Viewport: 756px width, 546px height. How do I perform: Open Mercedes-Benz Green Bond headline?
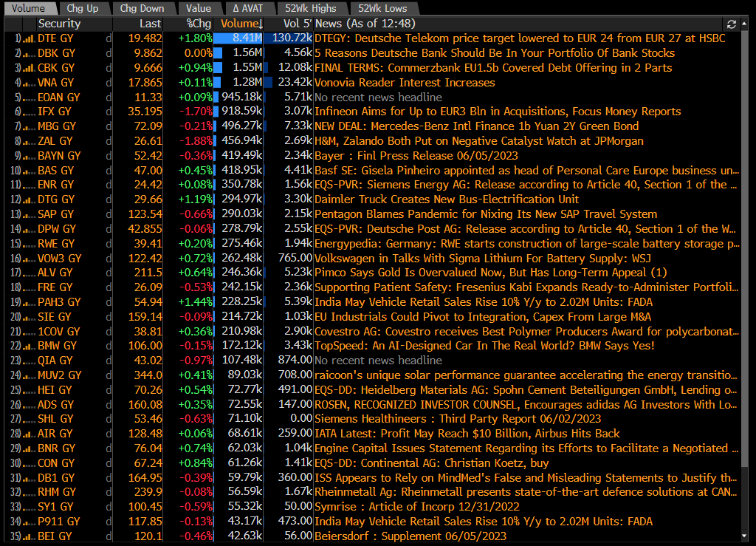pyautogui.click(x=476, y=126)
